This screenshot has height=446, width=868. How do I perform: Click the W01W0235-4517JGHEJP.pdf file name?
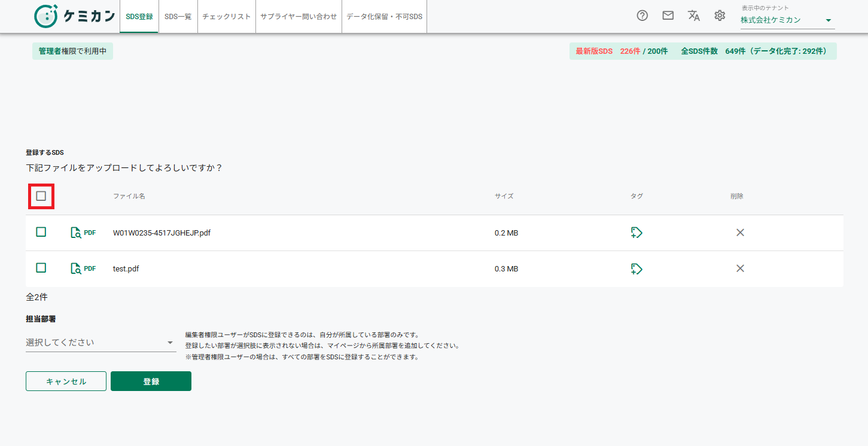162,233
